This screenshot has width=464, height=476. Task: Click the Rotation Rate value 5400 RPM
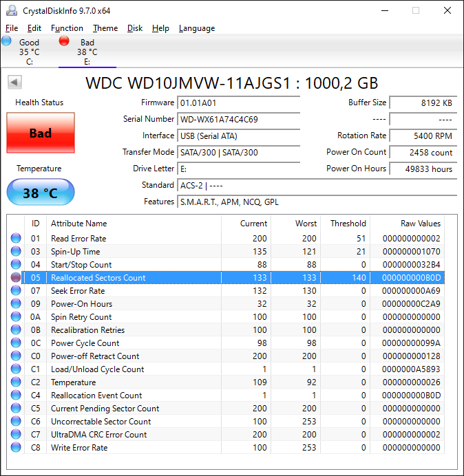(423, 136)
